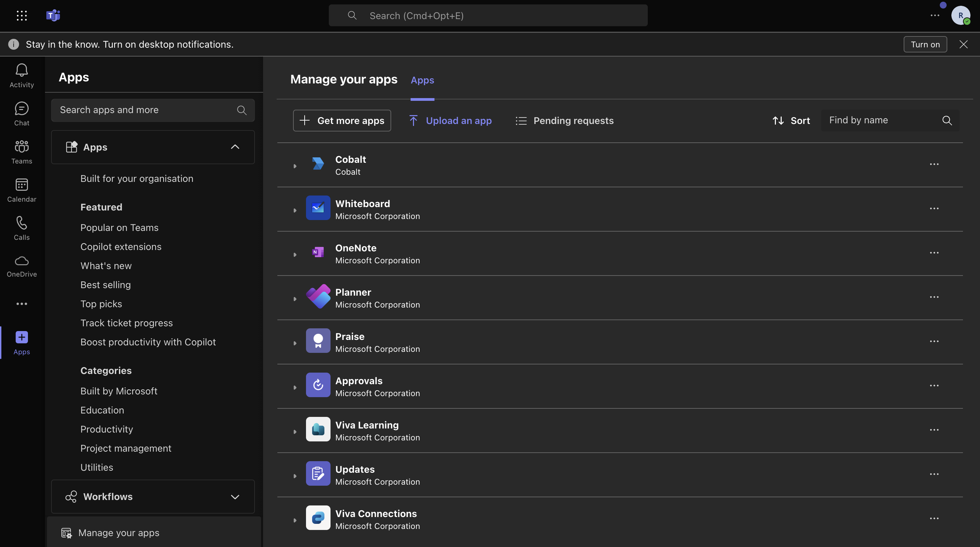This screenshot has width=980, height=547.
Task: Turn on desktop notifications
Action: pos(925,44)
